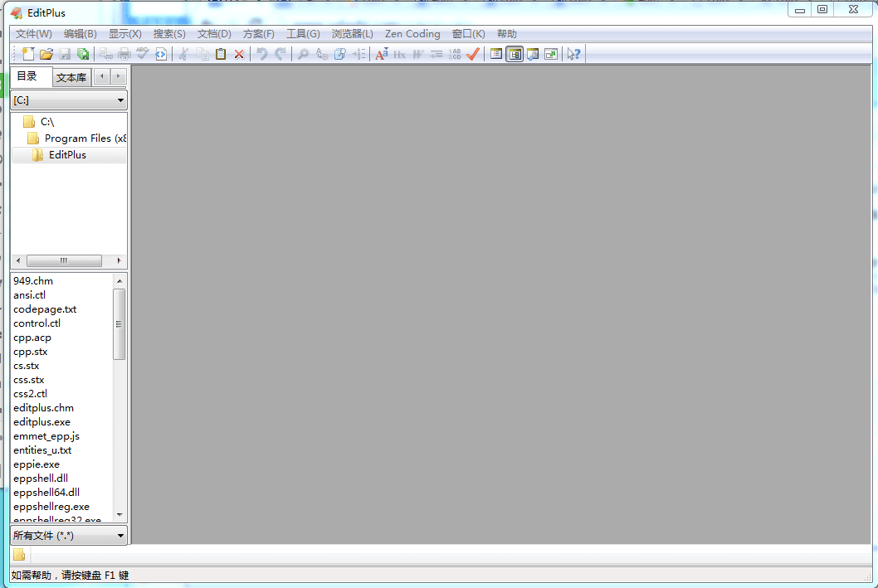Click the Open file folder icon
This screenshot has width=878, height=588.
(x=46, y=54)
